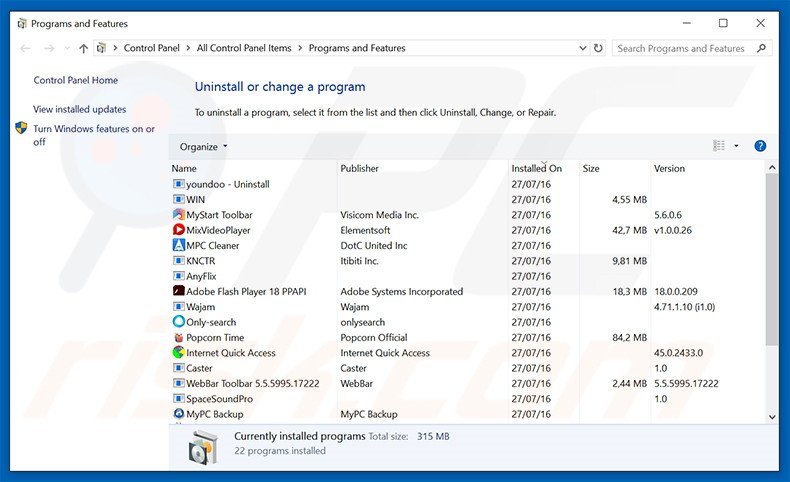Click the Adobe Flash Player icon
The height and width of the screenshot is (482, 790).
pos(178,291)
